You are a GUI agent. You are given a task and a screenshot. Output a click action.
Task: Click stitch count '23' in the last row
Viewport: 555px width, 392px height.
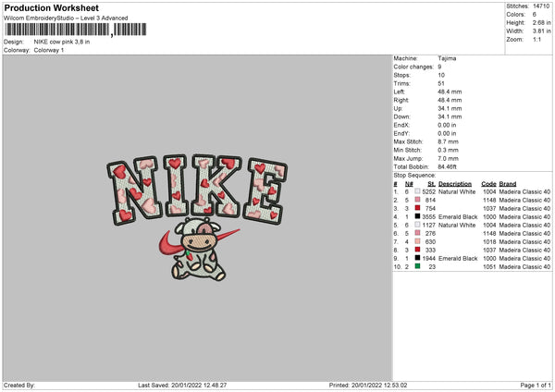click(x=432, y=267)
